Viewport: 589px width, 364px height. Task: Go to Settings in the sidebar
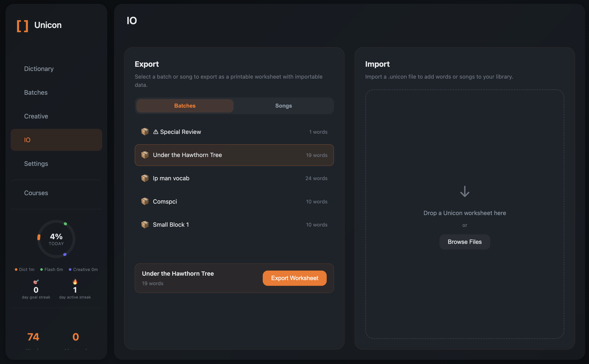36,164
